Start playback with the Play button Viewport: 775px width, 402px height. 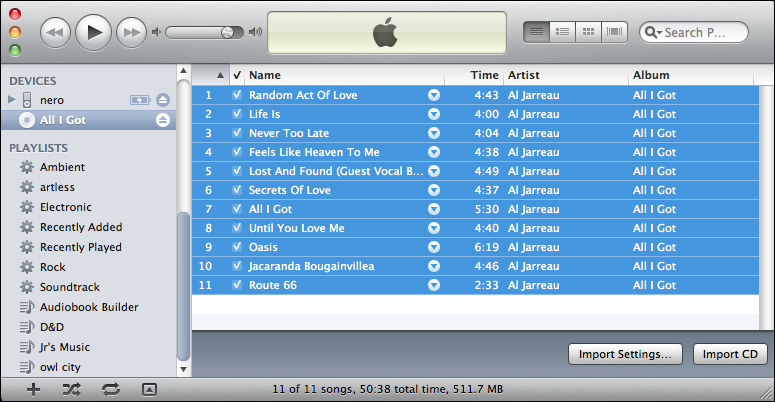93,33
